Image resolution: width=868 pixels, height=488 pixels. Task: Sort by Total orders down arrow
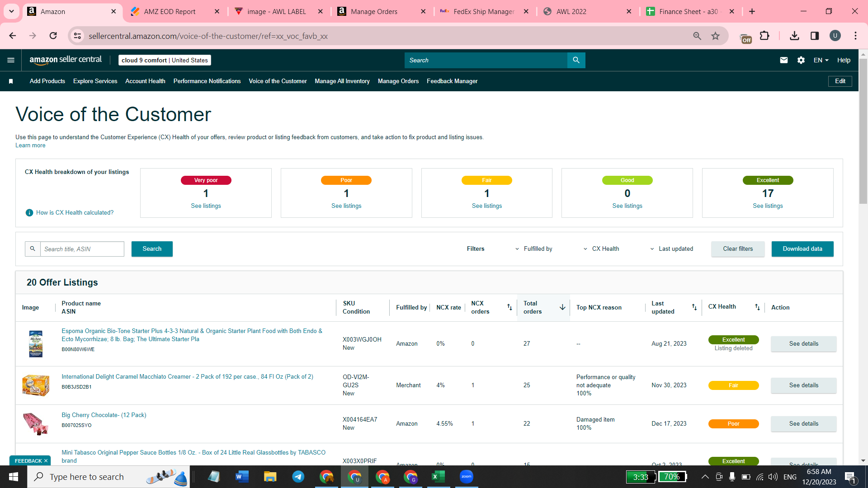tap(562, 307)
